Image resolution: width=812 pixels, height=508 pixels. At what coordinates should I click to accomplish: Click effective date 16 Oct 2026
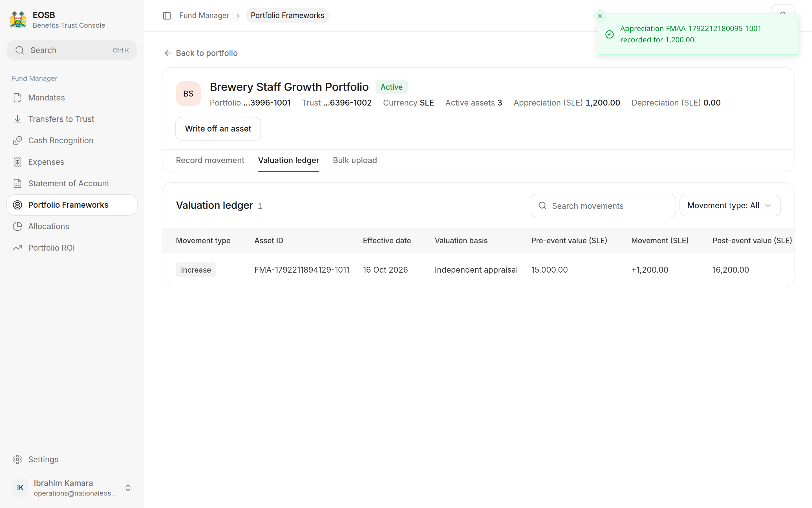(x=385, y=270)
